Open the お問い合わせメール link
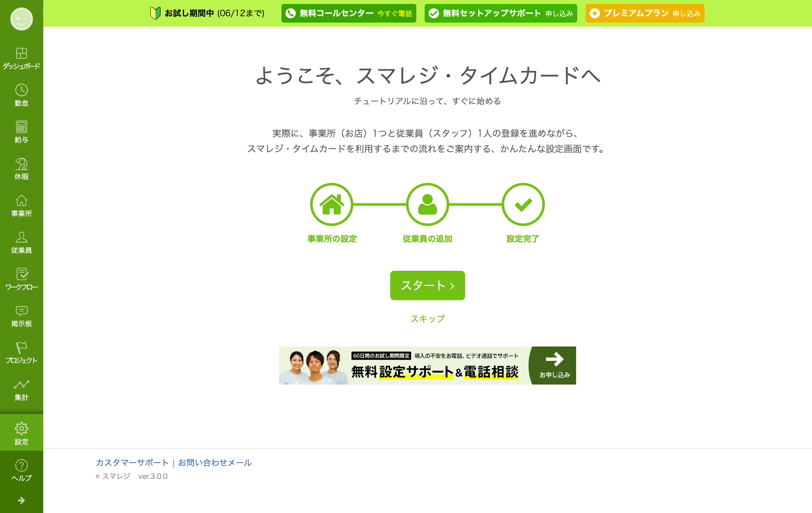The width and height of the screenshot is (812, 513). (x=215, y=463)
